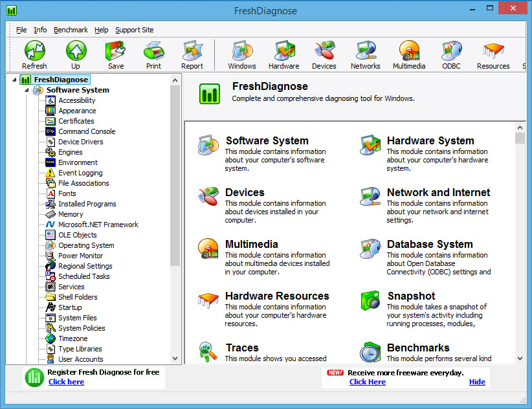The image size is (532, 409).
Task: Open the Networks toolbar icon
Action: point(366,51)
